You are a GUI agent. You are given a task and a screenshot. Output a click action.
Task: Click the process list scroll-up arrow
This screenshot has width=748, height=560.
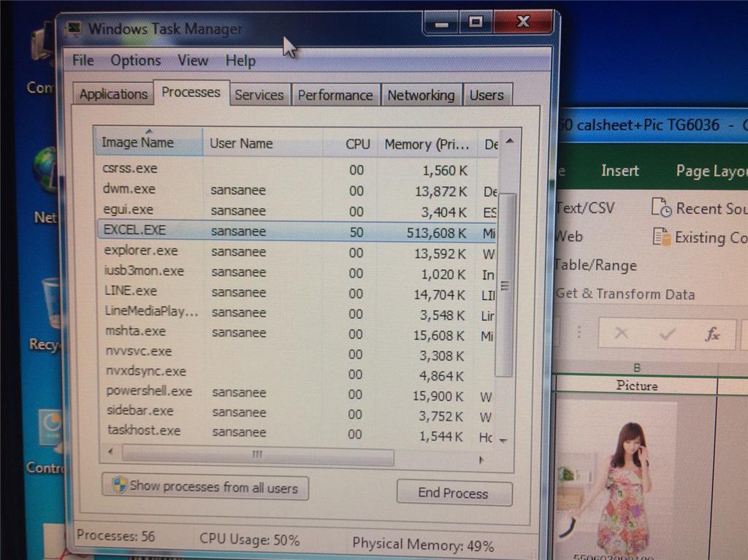click(509, 141)
